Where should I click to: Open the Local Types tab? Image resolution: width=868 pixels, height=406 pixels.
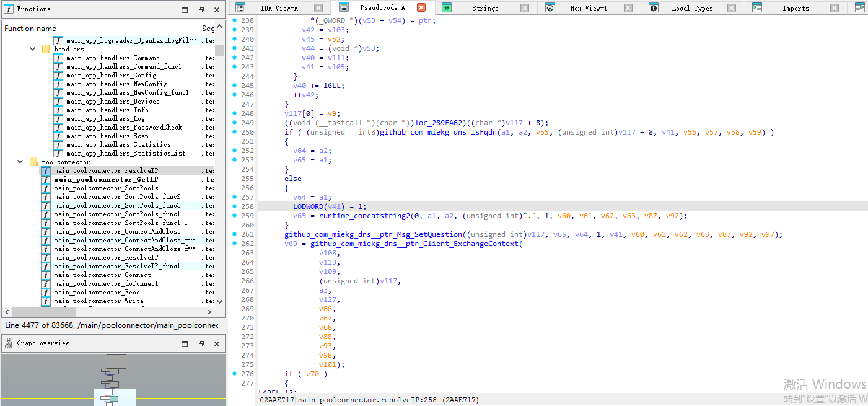[692, 8]
